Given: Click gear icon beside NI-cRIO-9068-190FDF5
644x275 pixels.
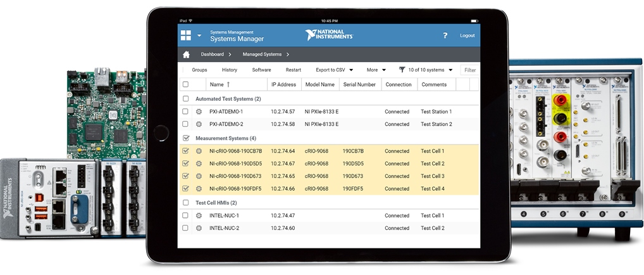Looking at the screenshot, I should [199, 189].
